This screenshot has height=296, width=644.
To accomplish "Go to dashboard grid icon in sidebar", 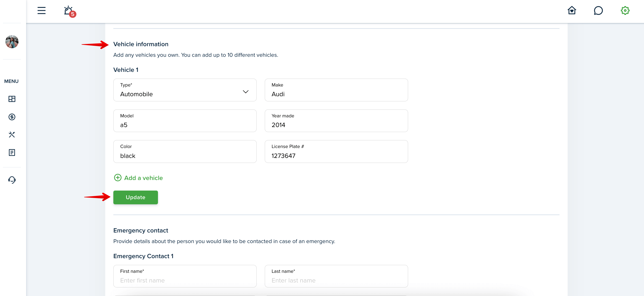I will click(12, 99).
